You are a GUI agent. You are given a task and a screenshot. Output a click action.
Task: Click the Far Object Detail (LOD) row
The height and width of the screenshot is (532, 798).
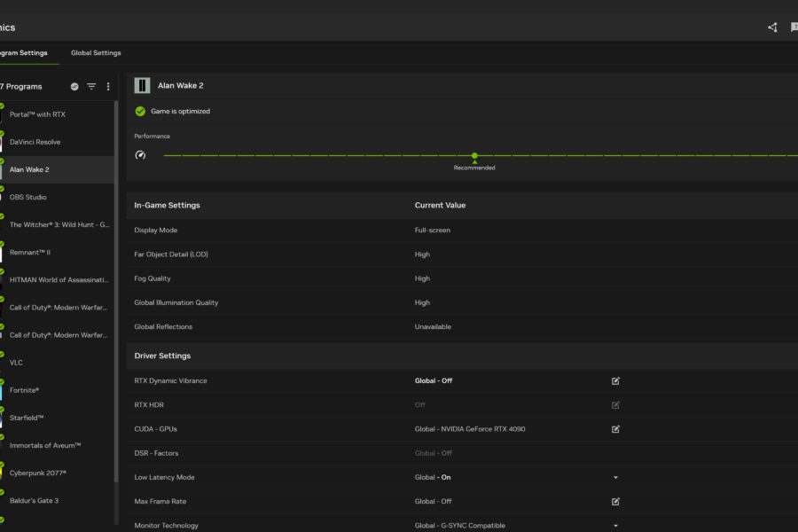tap(462, 254)
